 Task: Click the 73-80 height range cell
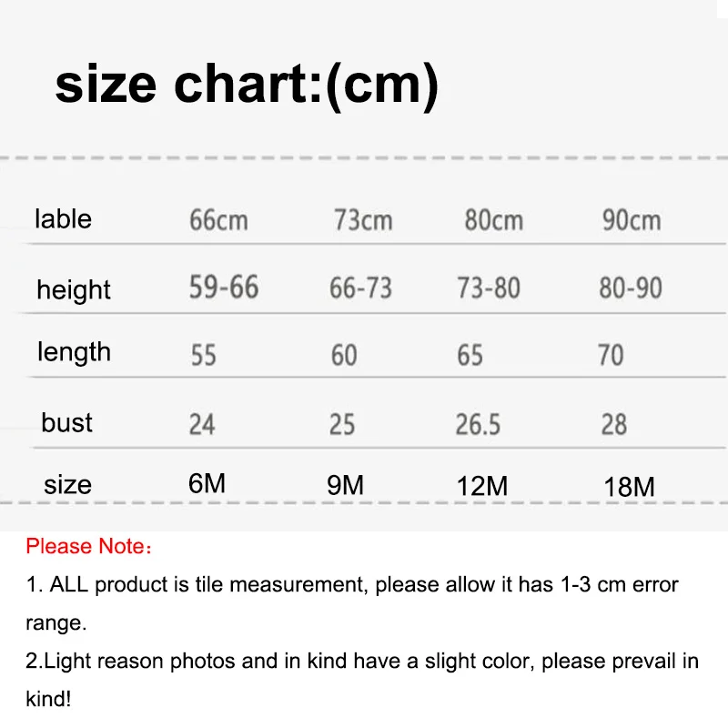pyautogui.click(x=489, y=289)
